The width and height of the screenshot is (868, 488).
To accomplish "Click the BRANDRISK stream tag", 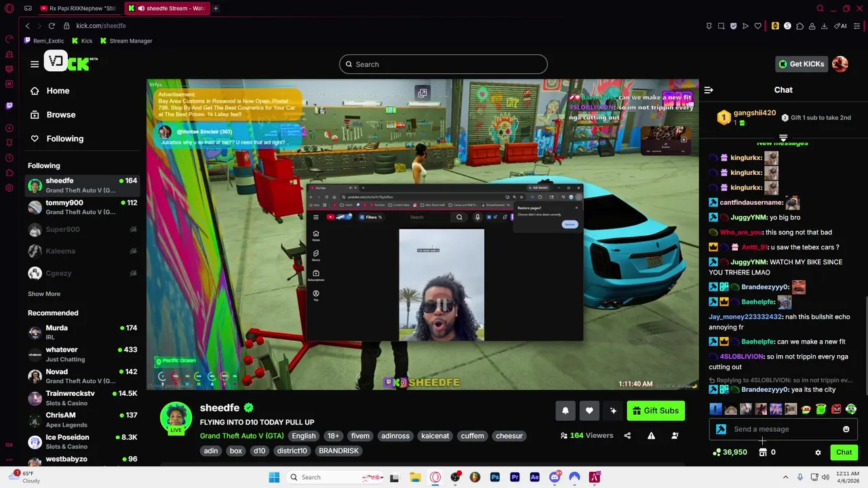I will point(338,451).
